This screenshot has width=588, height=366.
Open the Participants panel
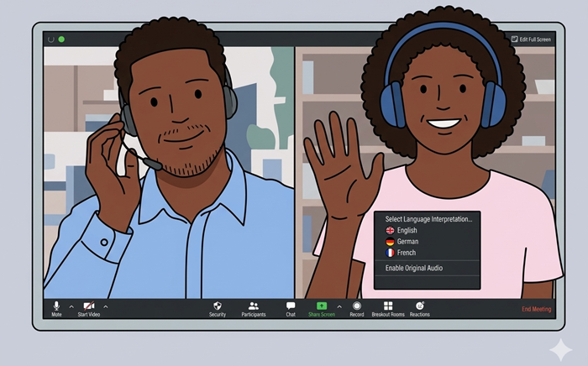tap(253, 307)
